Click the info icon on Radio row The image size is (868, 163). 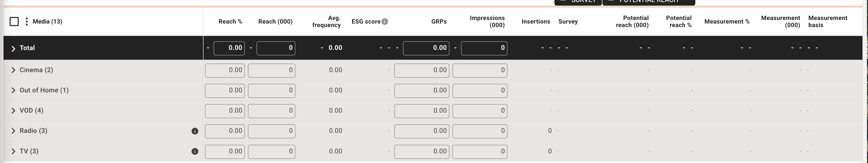(195, 131)
